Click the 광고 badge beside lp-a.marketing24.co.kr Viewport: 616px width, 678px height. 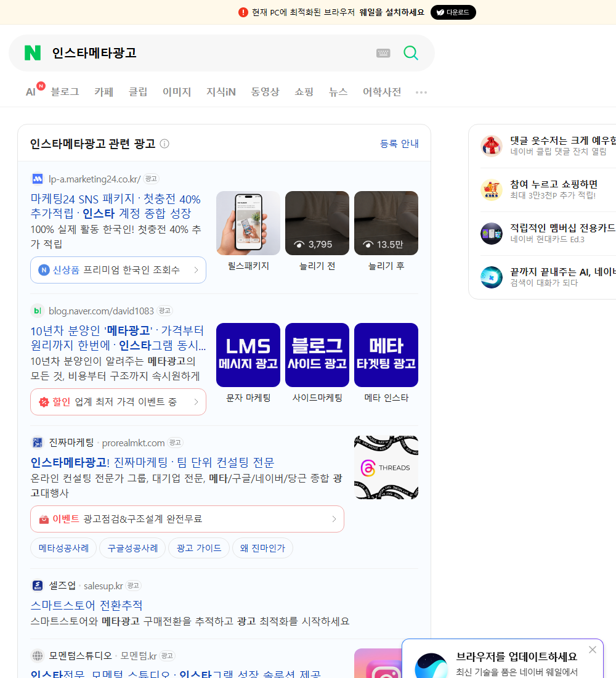(x=151, y=179)
